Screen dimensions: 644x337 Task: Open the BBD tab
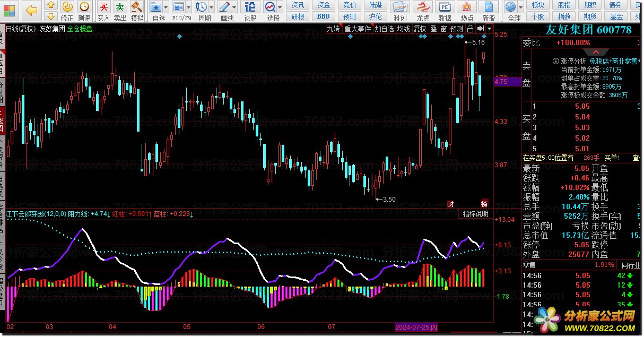[x=324, y=16]
